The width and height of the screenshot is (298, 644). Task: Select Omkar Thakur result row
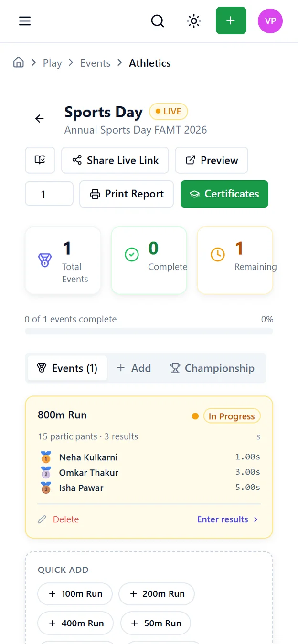149,473
